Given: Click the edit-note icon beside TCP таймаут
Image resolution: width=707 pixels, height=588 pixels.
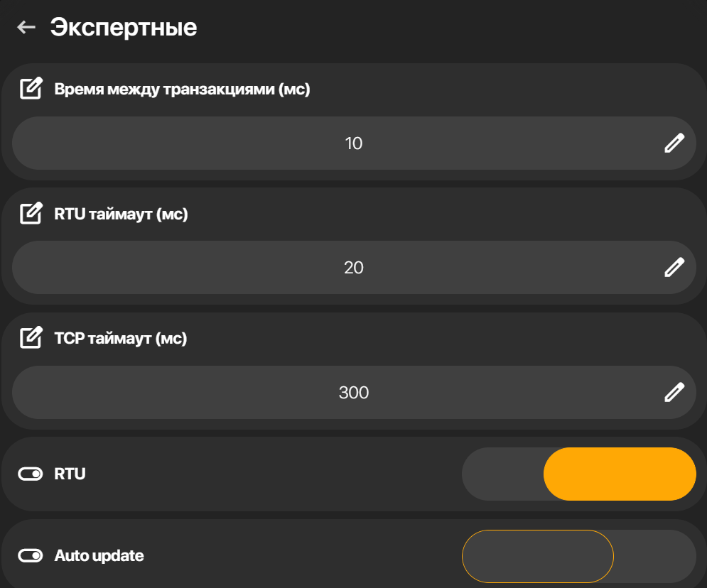Looking at the screenshot, I should pos(31,337).
